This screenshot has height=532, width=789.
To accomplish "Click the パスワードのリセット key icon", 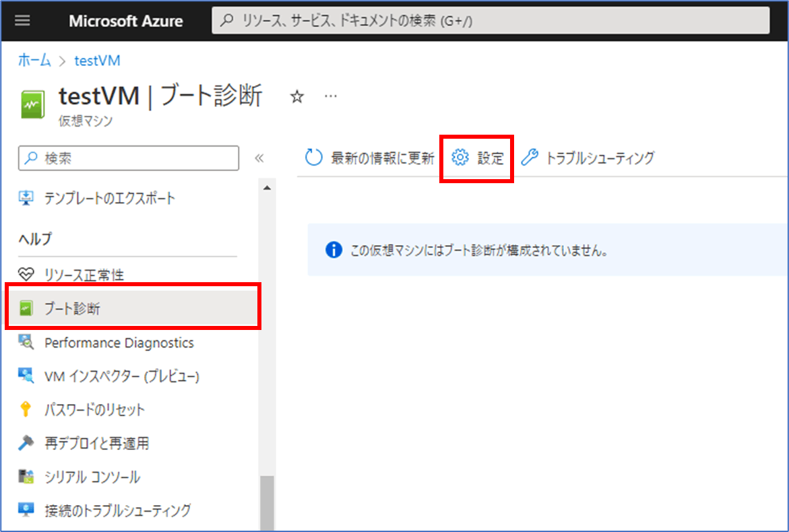I will pyautogui.click(x=25, y=409).
